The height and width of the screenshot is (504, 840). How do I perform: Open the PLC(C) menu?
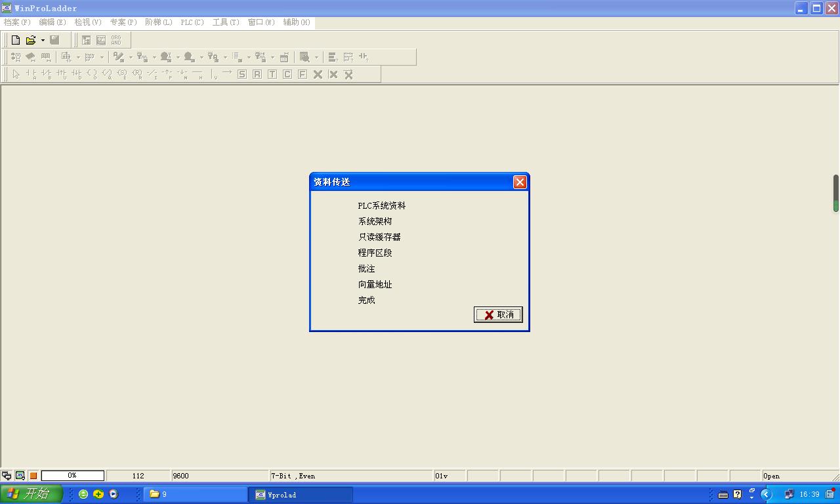tap(192, 22)
